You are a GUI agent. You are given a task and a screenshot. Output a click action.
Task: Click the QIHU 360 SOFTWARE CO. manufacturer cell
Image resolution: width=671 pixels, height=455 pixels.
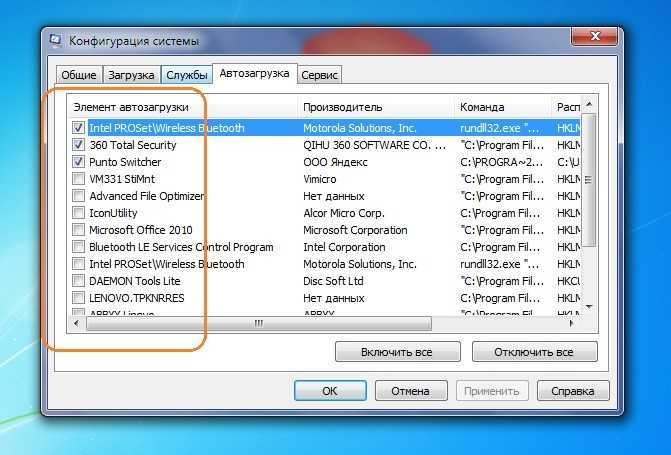tap(374, 145)
